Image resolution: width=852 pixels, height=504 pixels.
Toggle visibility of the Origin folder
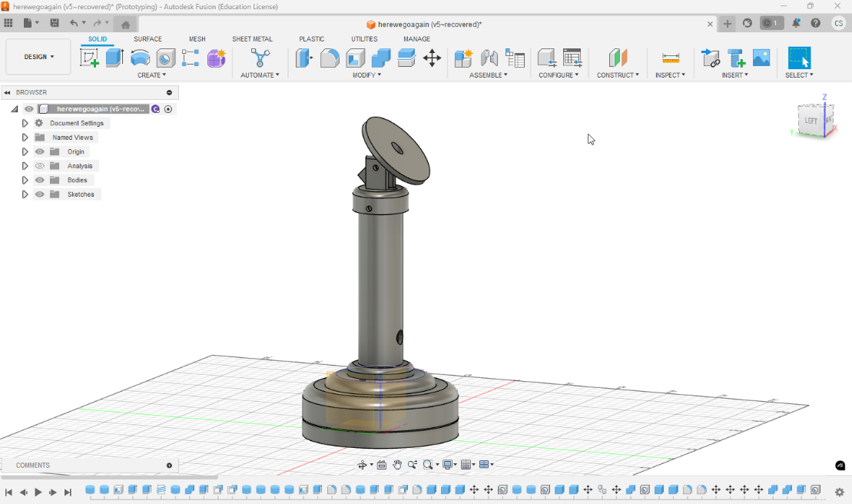[x=40, y=151]
